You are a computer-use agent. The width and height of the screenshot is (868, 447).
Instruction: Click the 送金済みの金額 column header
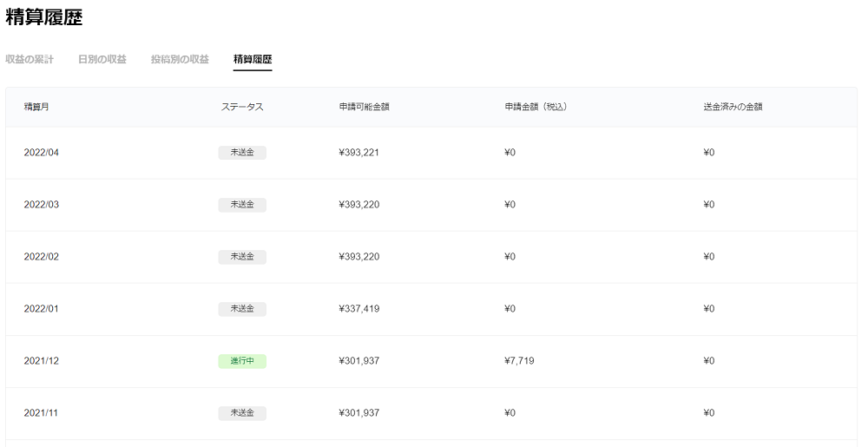[733, 107]
